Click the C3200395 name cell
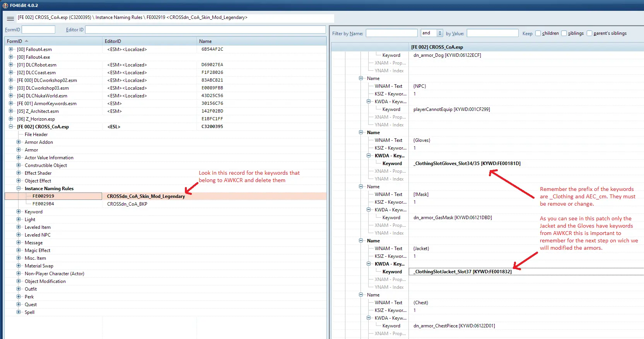644x339 pixels. click(x=212, y=126)
